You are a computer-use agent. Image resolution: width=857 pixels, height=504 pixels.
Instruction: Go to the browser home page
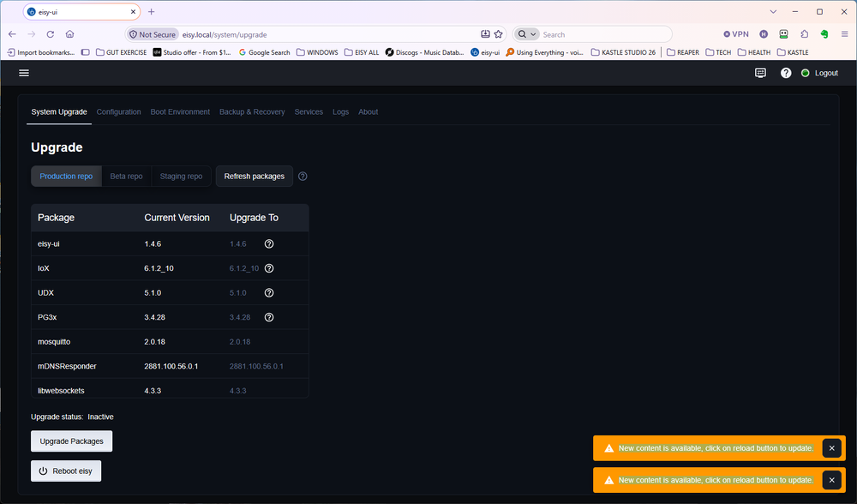tap(70, 34)
